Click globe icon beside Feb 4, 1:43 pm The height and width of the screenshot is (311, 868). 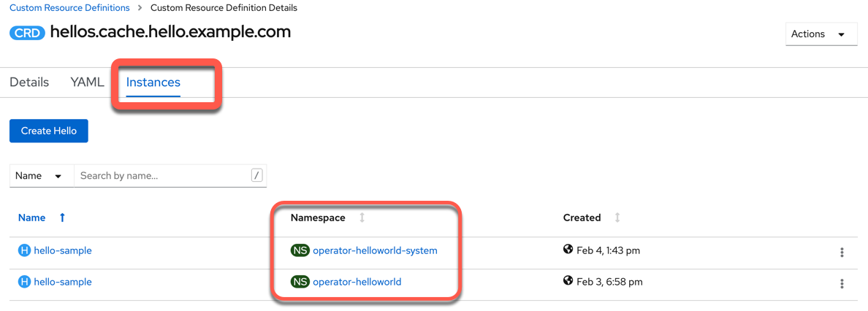point(568,250)
